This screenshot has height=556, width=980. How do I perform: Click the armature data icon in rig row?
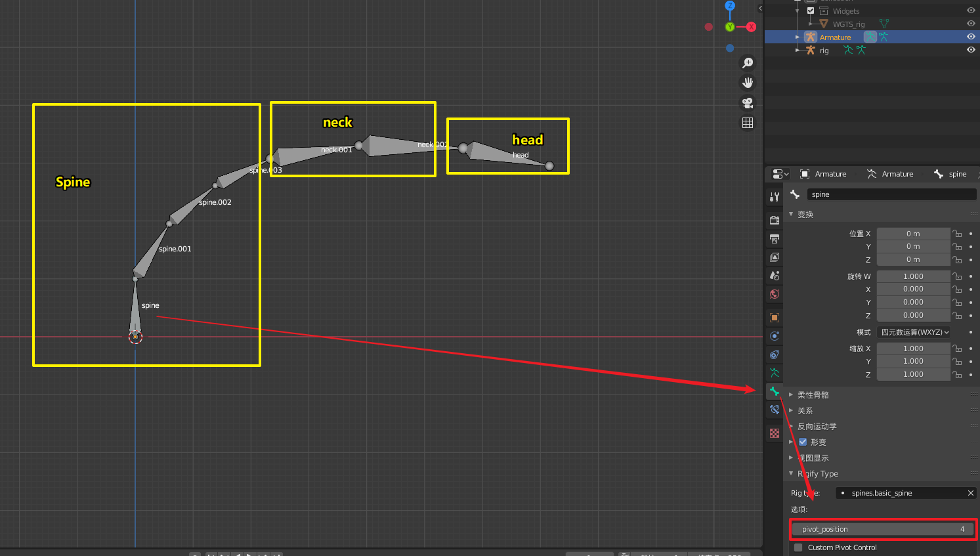(848, 50)
